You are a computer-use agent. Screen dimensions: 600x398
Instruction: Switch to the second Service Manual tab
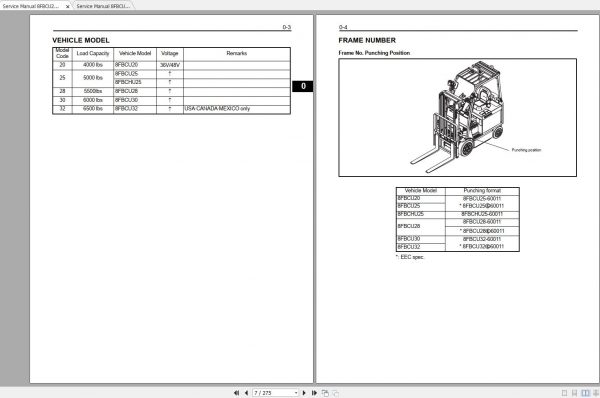tap(103, 6)
